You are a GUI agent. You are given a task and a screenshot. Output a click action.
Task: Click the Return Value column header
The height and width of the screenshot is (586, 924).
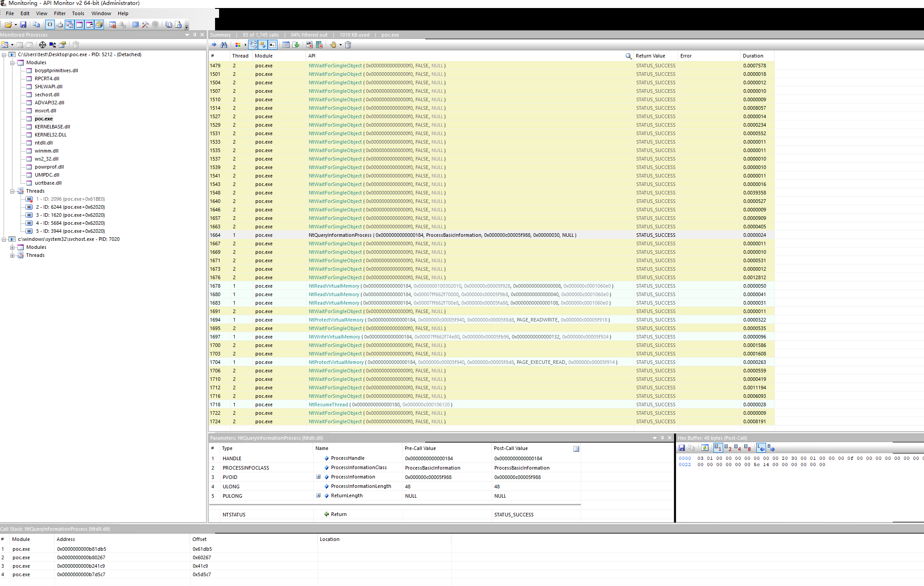[x=650, y=56]
